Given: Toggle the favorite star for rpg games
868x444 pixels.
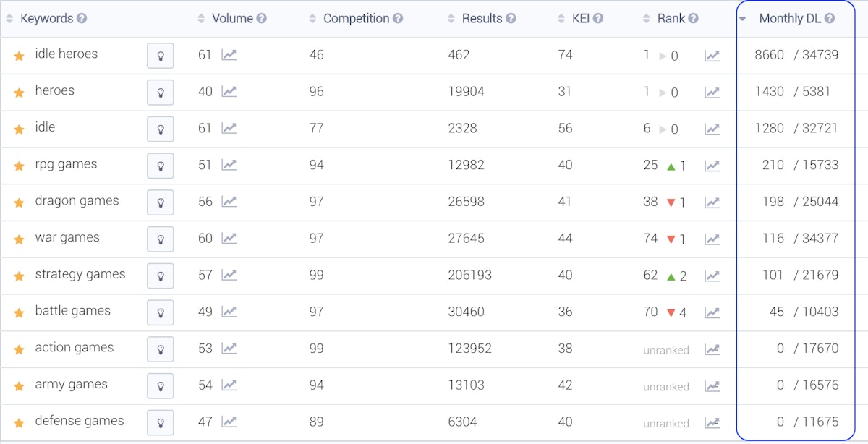Looking at the screenshot, I should pyautogui.click(x=20, y=166).
